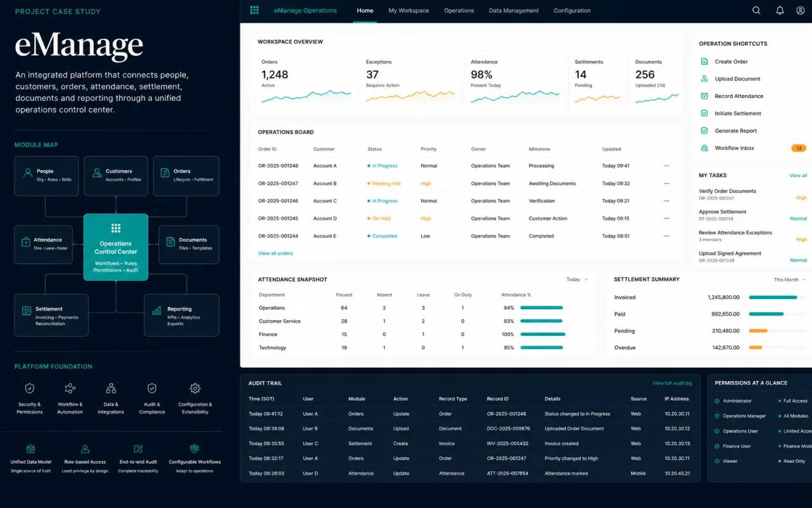The width and height of the screenshot is (812, 508).
Task: Click the Review Attendance Exceptions task
Action: 752,236
